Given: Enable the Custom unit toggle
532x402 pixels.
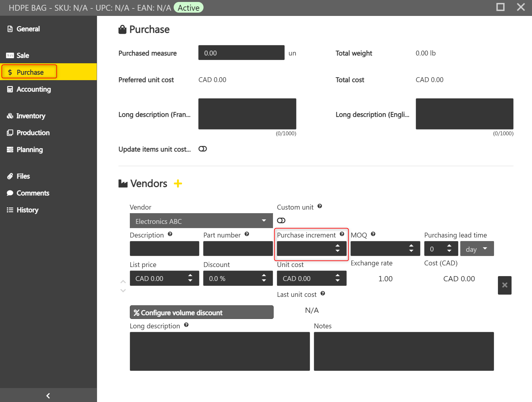Looking at the screenshot, I should pyautogui.click(x=281, y=221).
